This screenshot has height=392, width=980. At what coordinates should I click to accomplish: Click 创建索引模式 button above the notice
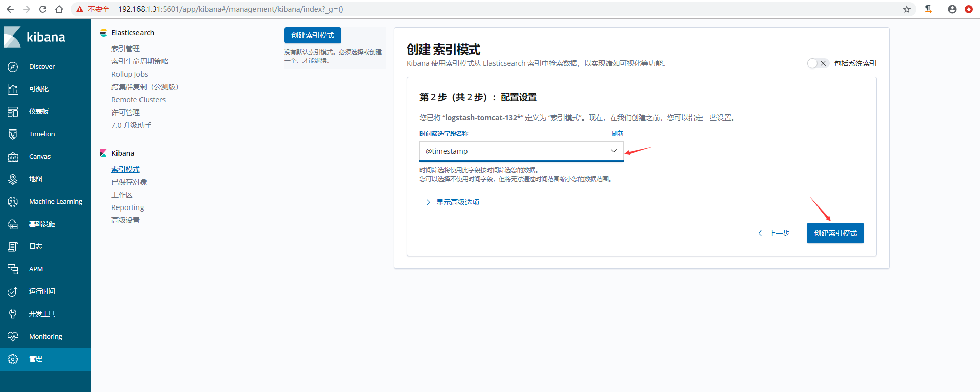pos(313,35)
